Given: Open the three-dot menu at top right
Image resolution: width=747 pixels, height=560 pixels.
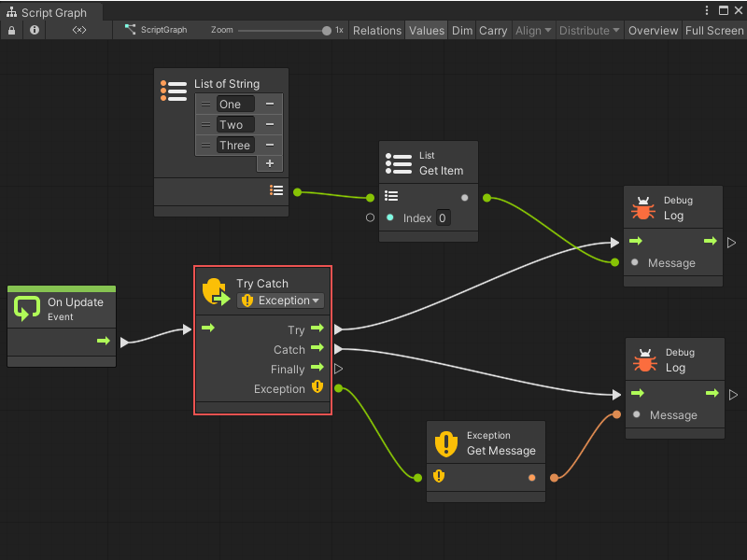Looking at the screenshot, I should pyautogui.click(x=708, y=8).
